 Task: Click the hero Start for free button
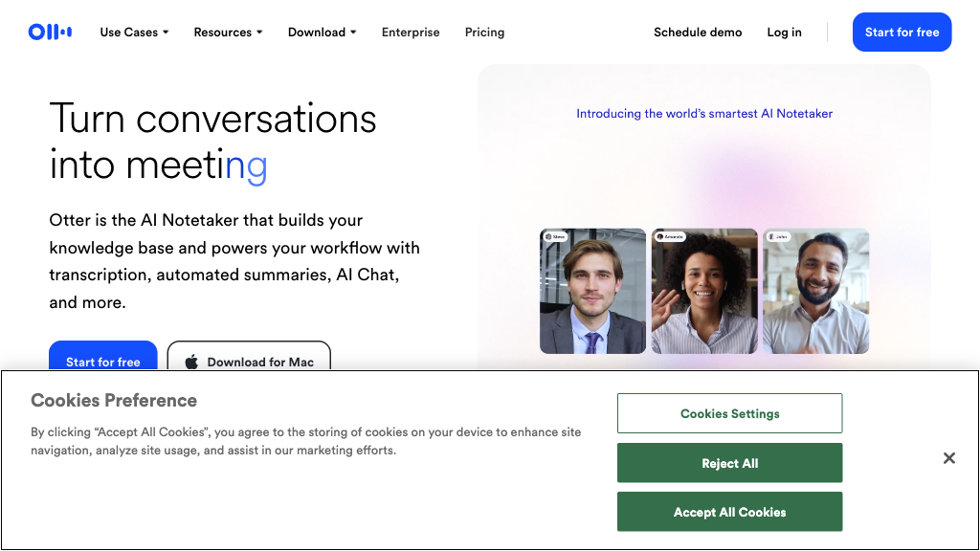point(102,358)
